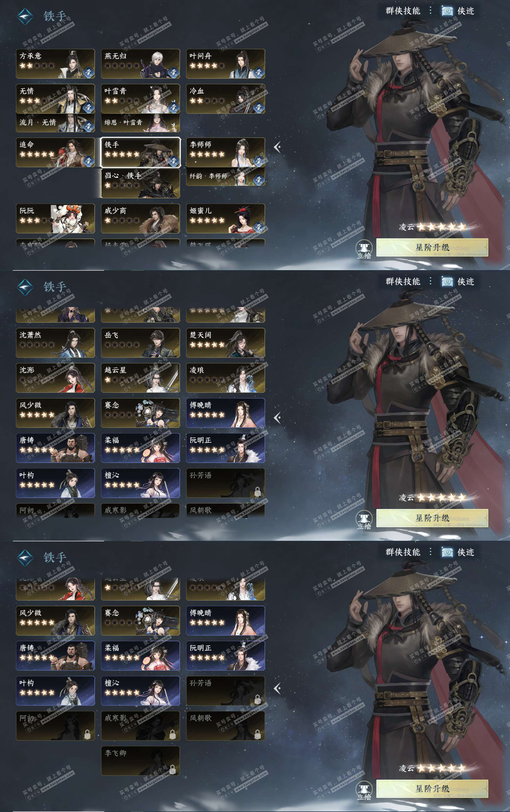Viewport: 510px width, 812px height.
Task: Click the 阮阮 character portrait
Action: pos(71,219)
